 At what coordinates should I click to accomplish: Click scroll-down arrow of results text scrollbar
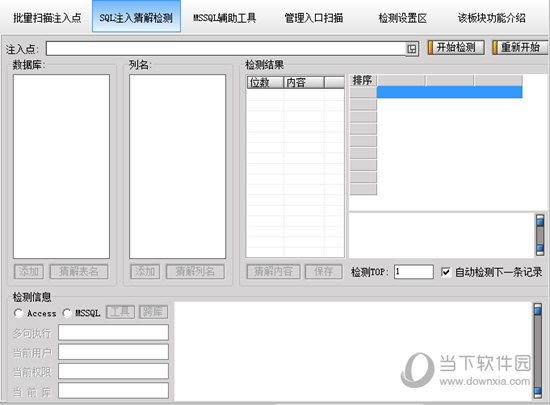click(x=540, y=249)
